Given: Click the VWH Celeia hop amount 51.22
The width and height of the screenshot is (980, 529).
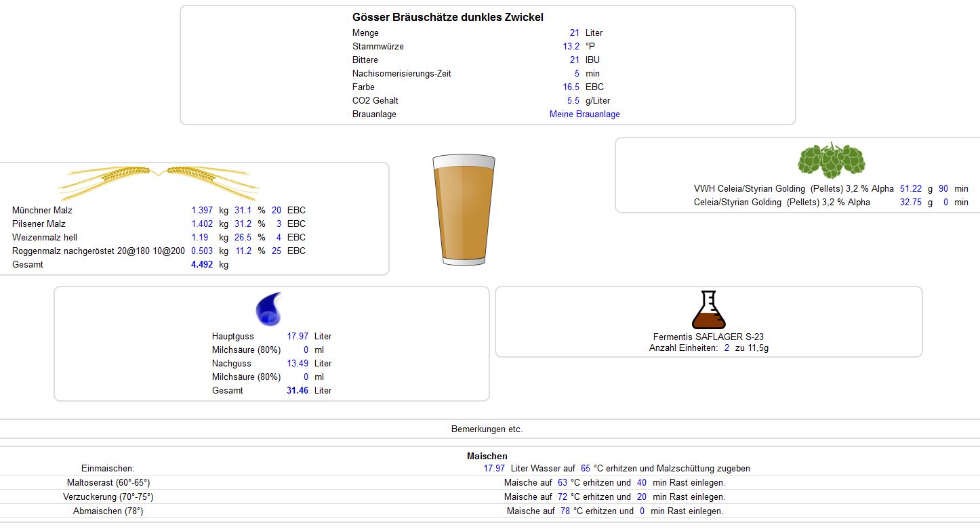Looking at the screenshot, I should 910,189.
